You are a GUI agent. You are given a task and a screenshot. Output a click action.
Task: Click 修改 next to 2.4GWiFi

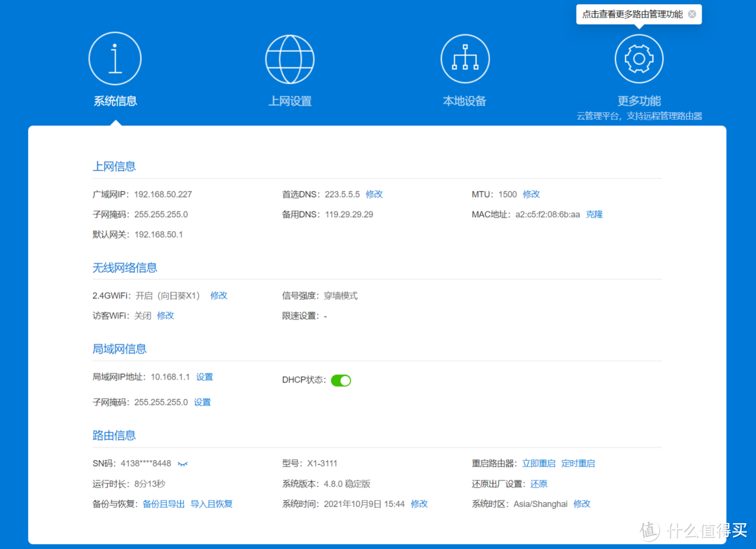pyautogui.click(x=218, y=296)
